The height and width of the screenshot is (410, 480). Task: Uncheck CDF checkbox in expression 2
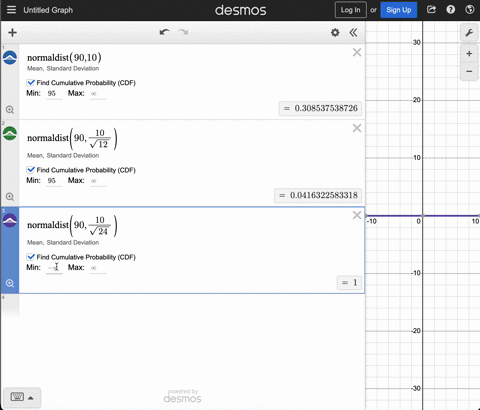tap(31, 170)
